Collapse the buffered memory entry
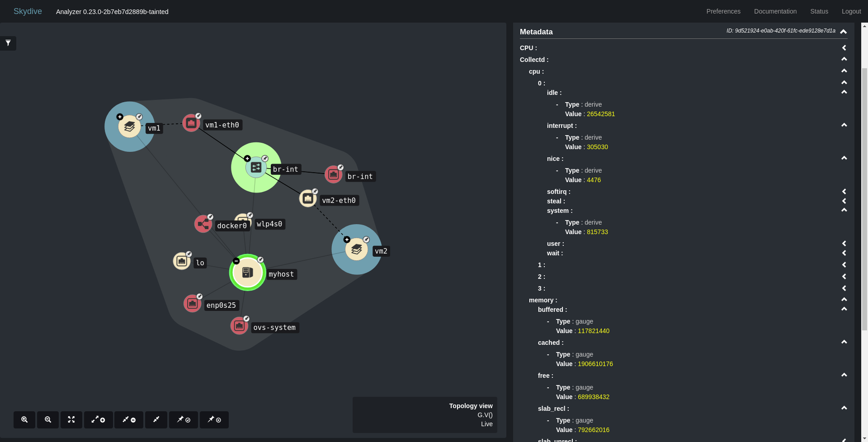The height and width of the screenshot is (442, 868). pos(844,309)
